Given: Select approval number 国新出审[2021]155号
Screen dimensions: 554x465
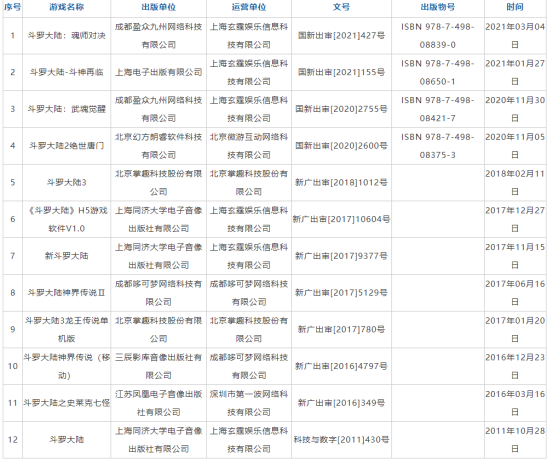Looking at the screenshot, I should click(x=341, y=72).
